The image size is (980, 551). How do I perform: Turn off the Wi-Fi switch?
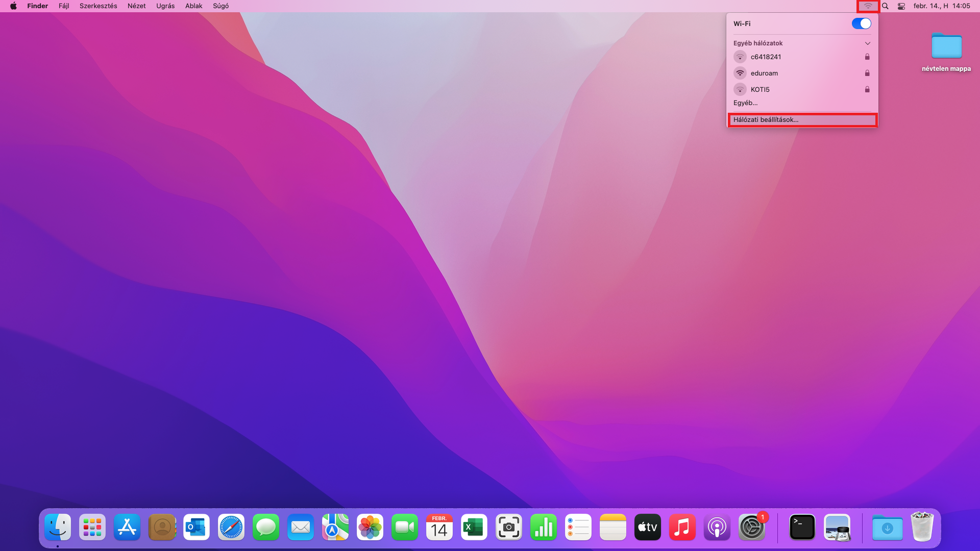pyautogui.click(x=861, y=23)
